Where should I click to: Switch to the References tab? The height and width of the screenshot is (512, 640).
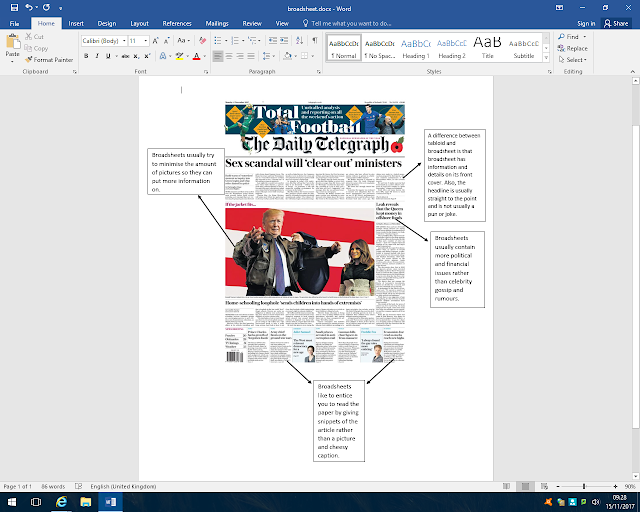click(x=177, y=23)
